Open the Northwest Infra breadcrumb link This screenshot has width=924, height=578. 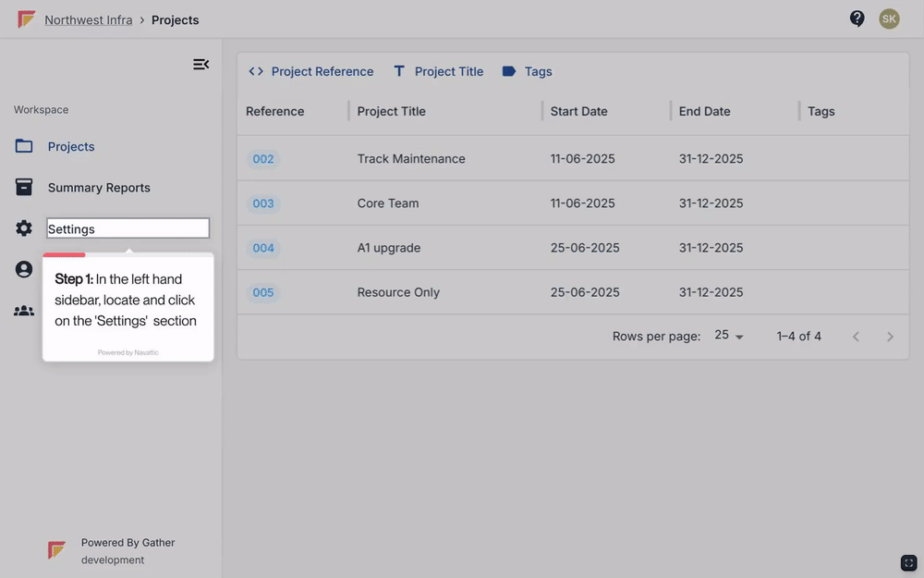point(89,19)
